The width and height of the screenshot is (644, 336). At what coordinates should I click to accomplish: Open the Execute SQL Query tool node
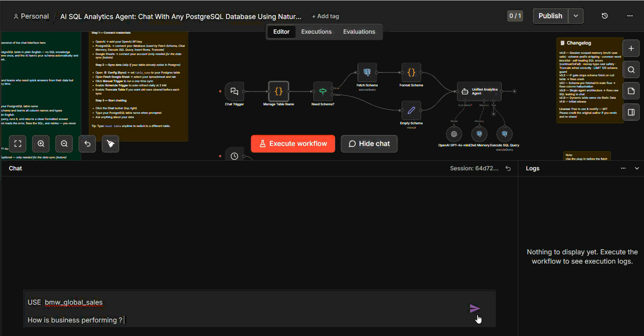tap(504, 134)
